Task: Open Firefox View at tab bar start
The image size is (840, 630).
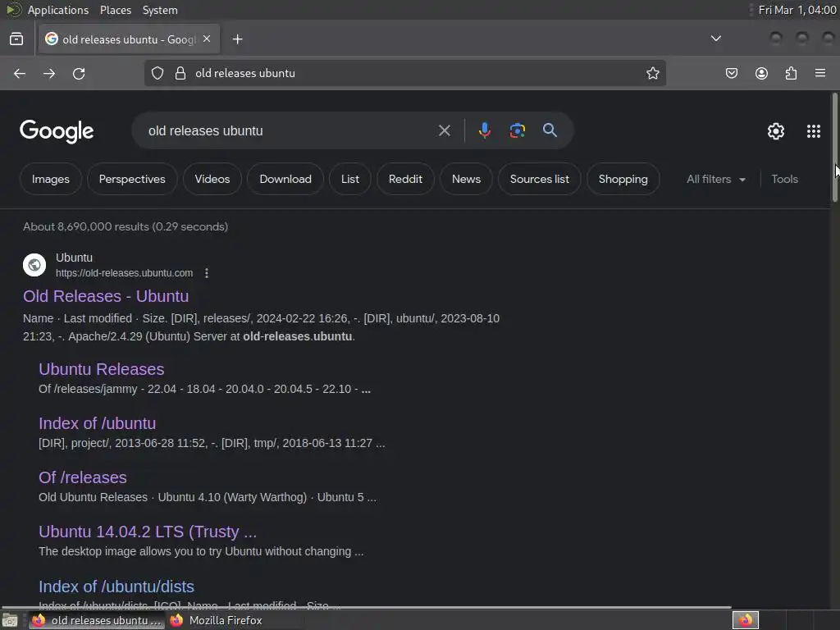Action: tap(16, 39)
